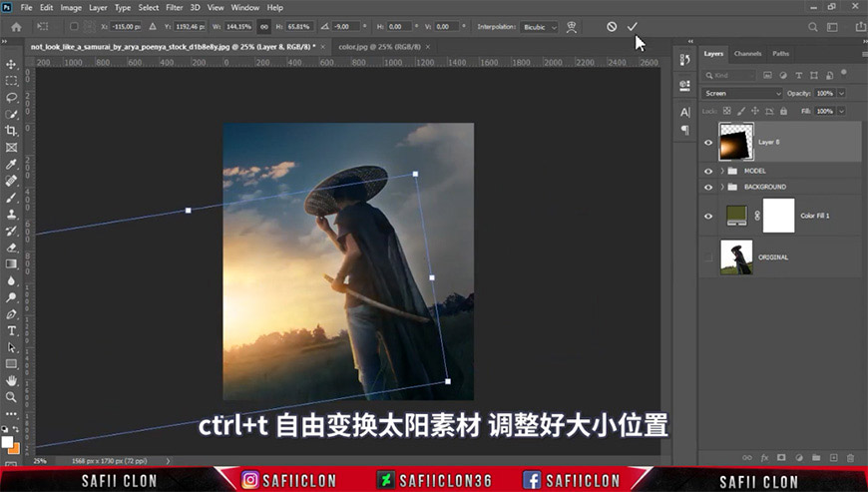The width and height of the screenshot is (868, 492).
Task: Select the Rectangle shape tool
Action: (11, 363)
